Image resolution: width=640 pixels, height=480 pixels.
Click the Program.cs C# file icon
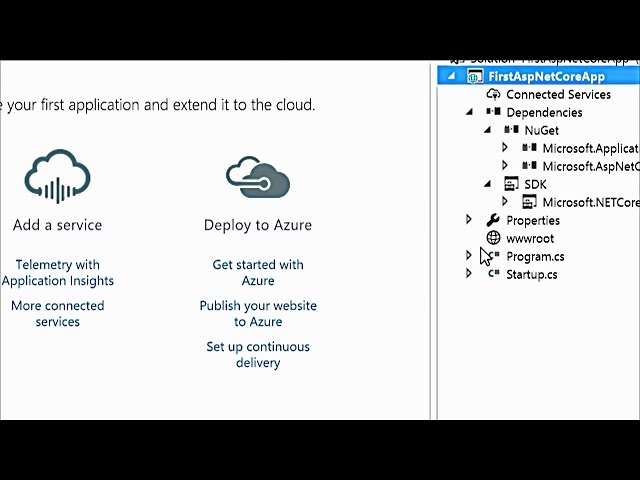coord(494,256)
